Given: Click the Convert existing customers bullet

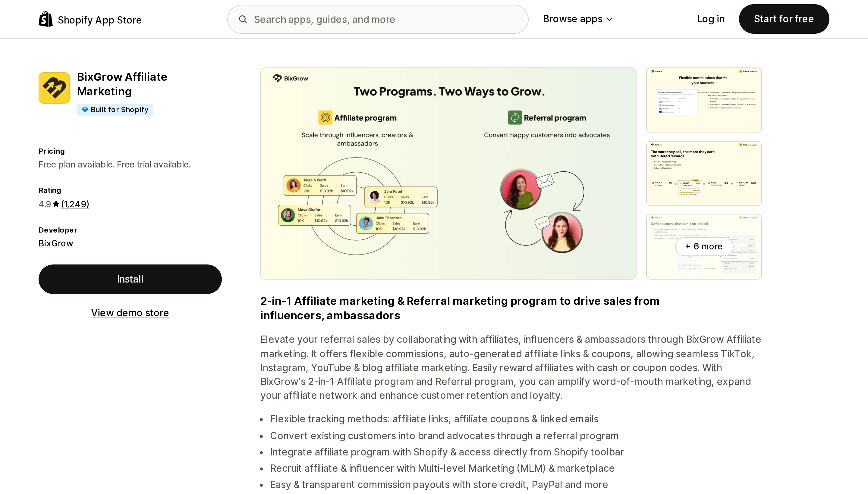Looking at the screenshot, I should click(x=444, y=436).
